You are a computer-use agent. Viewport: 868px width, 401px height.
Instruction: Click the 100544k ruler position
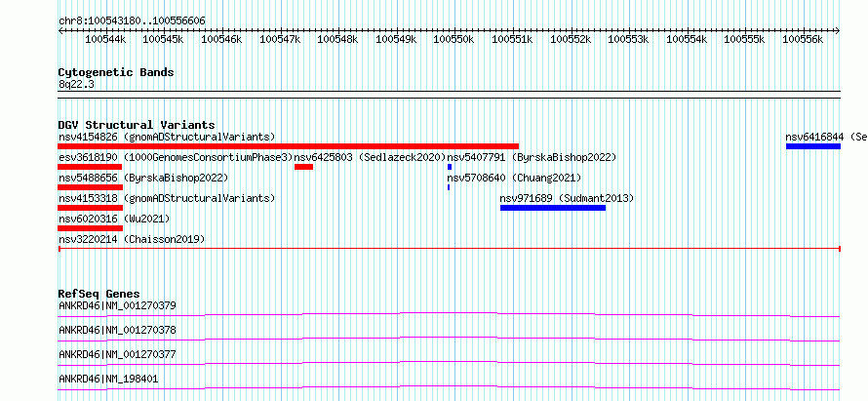105,39
